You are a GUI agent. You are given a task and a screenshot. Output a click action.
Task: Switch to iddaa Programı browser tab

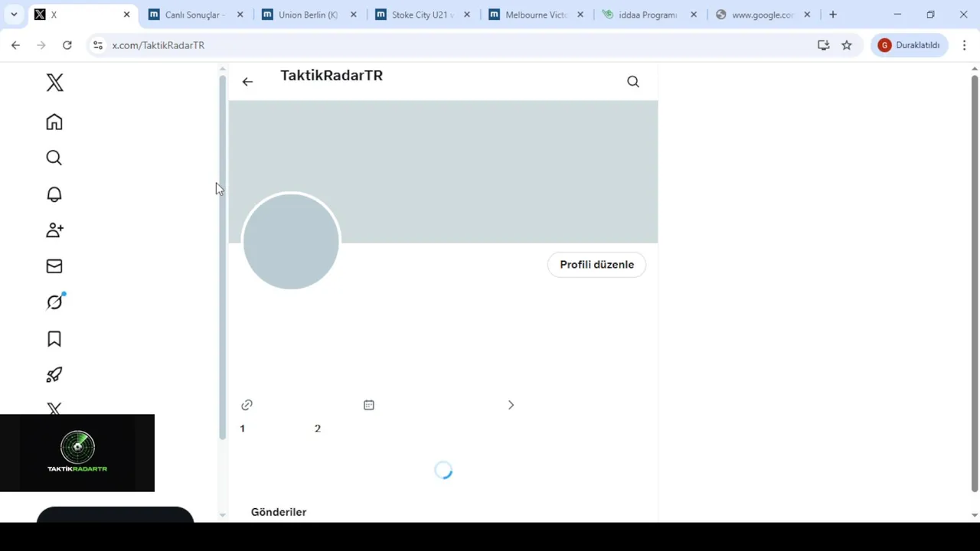pos(649,15)
